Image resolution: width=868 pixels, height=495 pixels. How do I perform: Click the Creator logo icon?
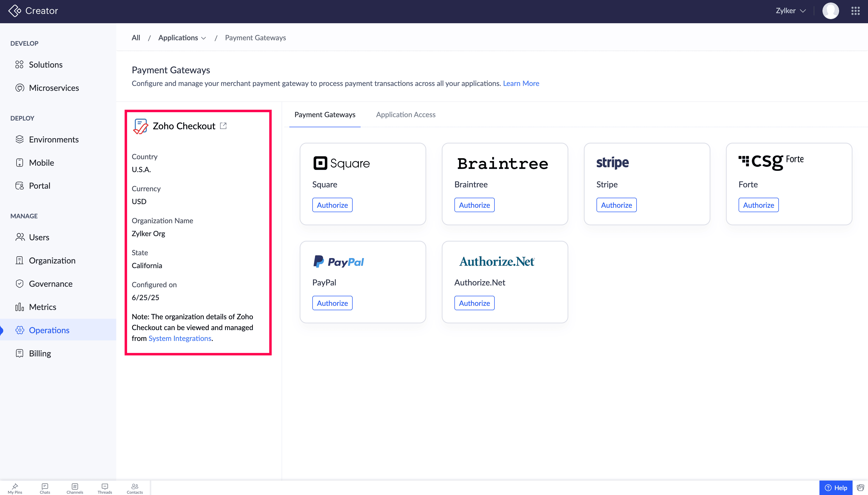(x=15, y=11)
